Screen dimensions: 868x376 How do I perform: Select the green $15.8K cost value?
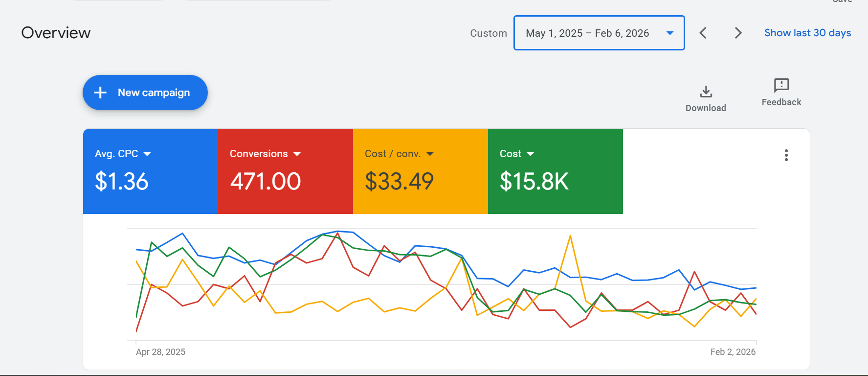[x=534, y=182]
